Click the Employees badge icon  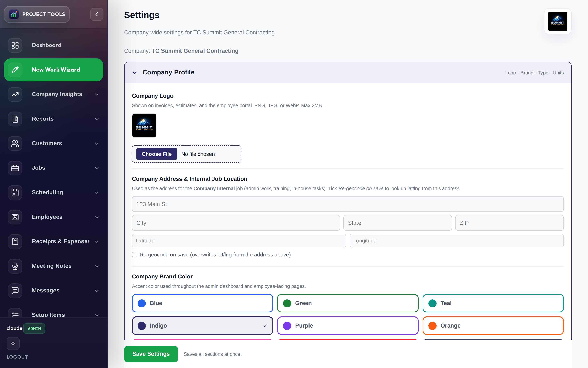point(15,217)
